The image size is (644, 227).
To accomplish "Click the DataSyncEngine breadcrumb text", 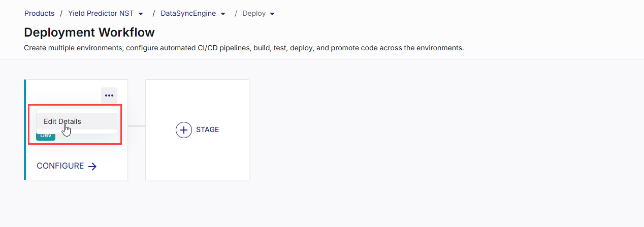I will (188, 13).
